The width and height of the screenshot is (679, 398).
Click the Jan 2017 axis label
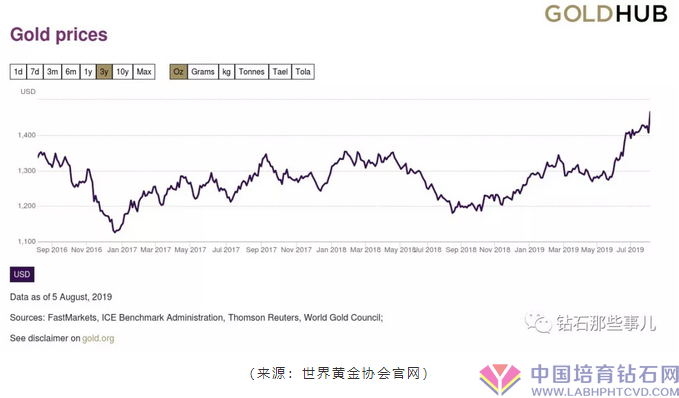(x=122, y=250)
